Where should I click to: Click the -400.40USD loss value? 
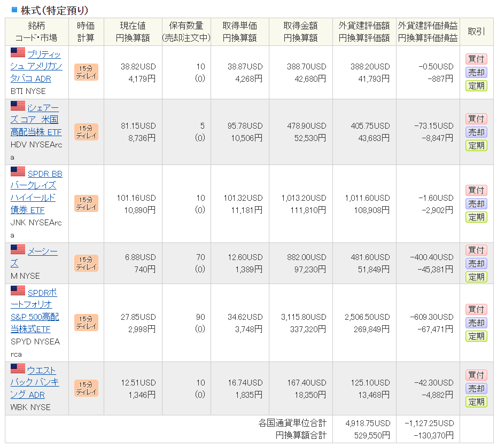point(432,257)
